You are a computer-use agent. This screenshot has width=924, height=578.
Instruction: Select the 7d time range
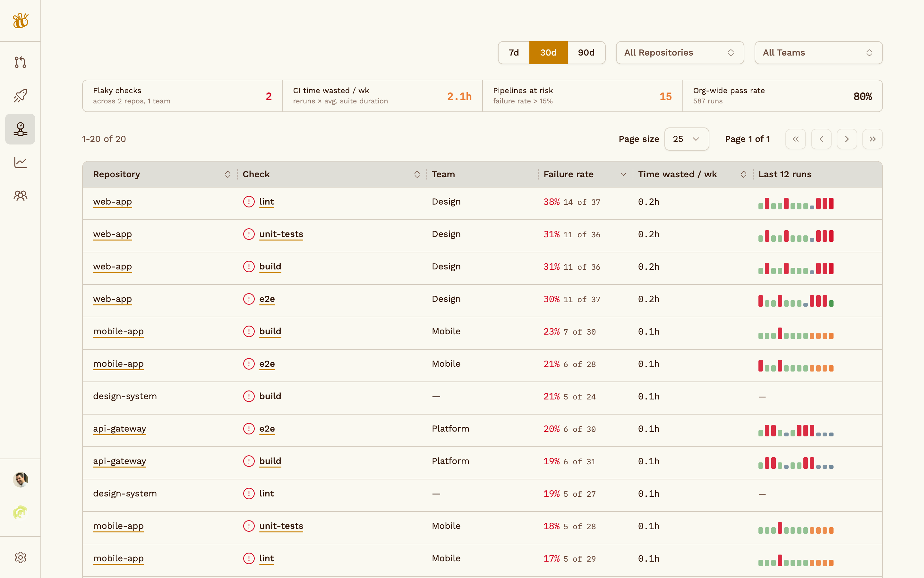pos(514,52)
